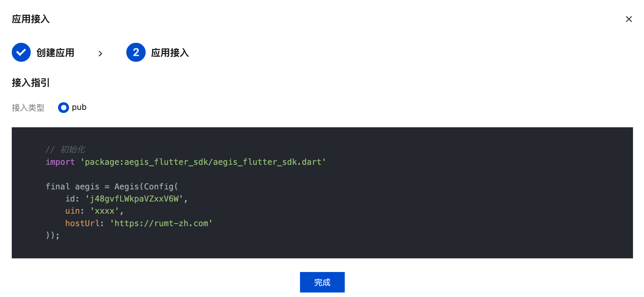Close the 应用接入 dialog
The height and width of the screenshot is (297, 644).
pyautogui.click(x=628, y=19)
